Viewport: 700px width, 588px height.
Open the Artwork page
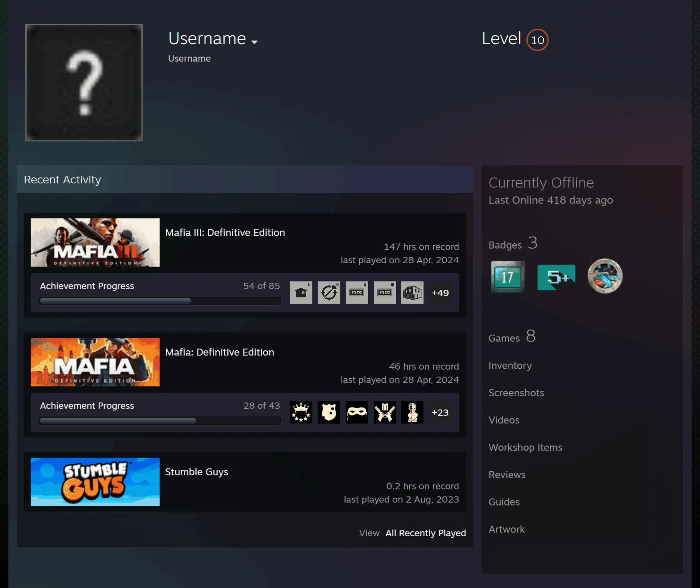pos(506,529)
